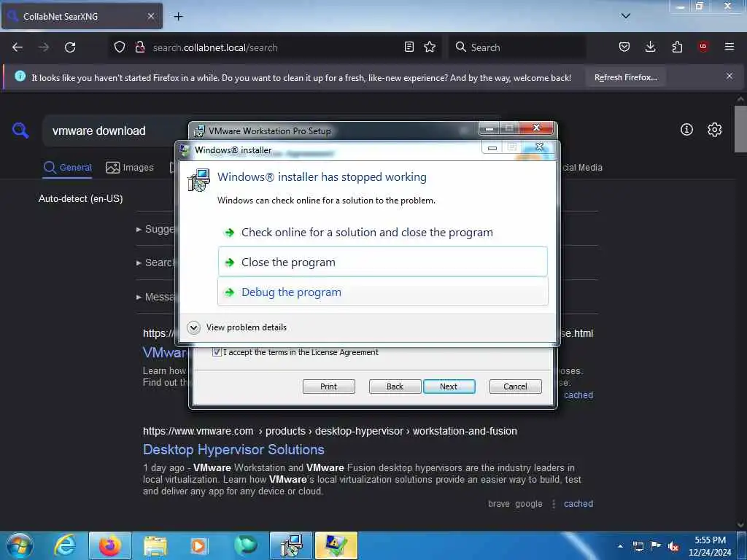Open the tracking protection shield icon
Viewport: 747px width, 560px height.
click(x=120, y=47)
